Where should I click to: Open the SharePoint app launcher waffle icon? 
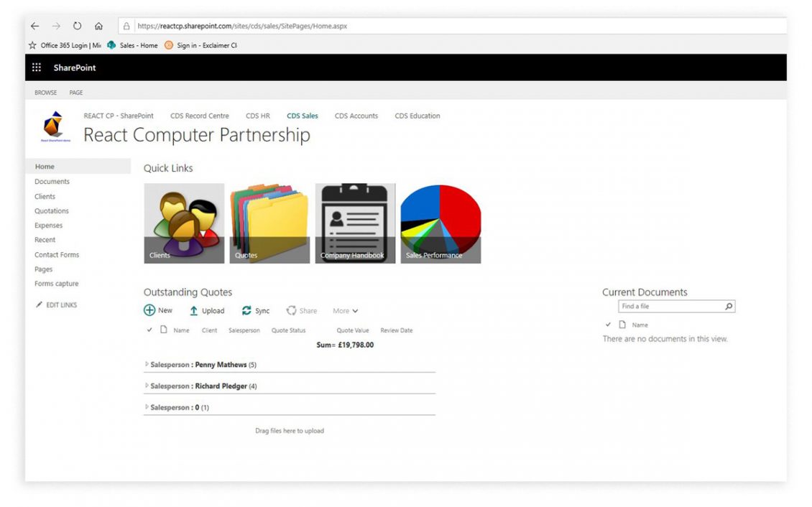pos(37,67)
